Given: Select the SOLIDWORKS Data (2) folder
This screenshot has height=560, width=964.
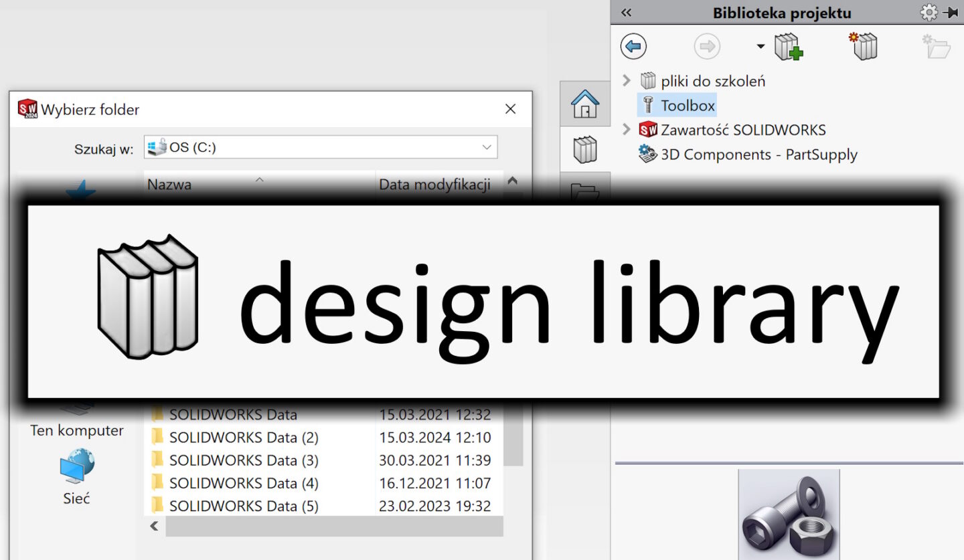Looking at the screenshot, I should pyautogui.click(x=244, y=438).
